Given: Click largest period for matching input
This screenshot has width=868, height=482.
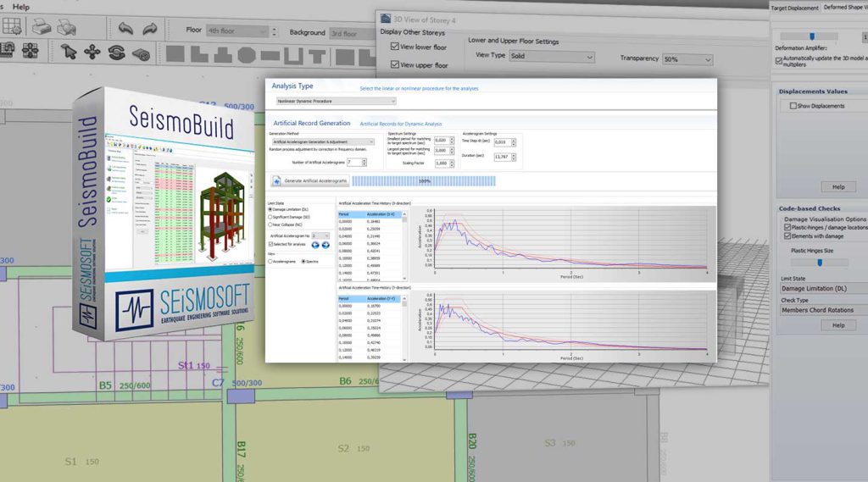Looking at the screenshot, I should 444,151.
